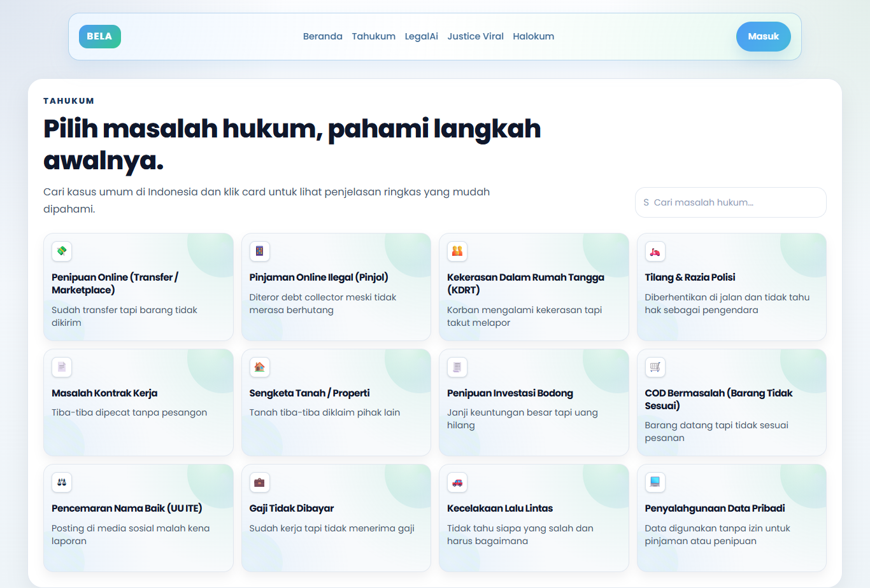Click the police car icon on Tilang card
The width and height of the screenshot is (870, 588).
click(x=655, y=251)
